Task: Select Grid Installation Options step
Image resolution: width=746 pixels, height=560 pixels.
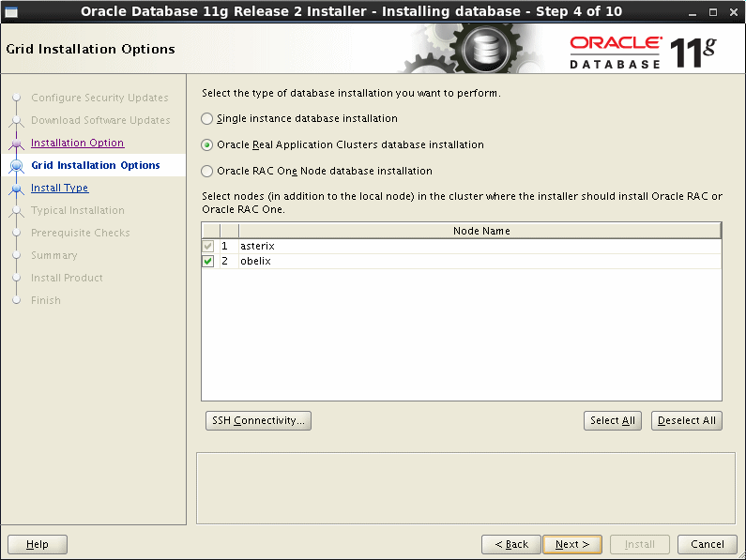Action: pos(96,165)
